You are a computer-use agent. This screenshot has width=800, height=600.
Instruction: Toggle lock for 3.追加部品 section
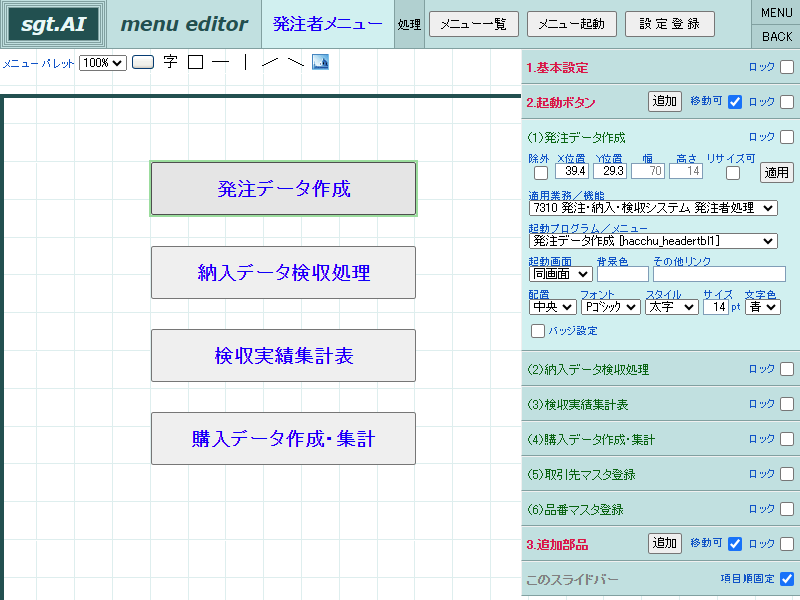(787, 544)
